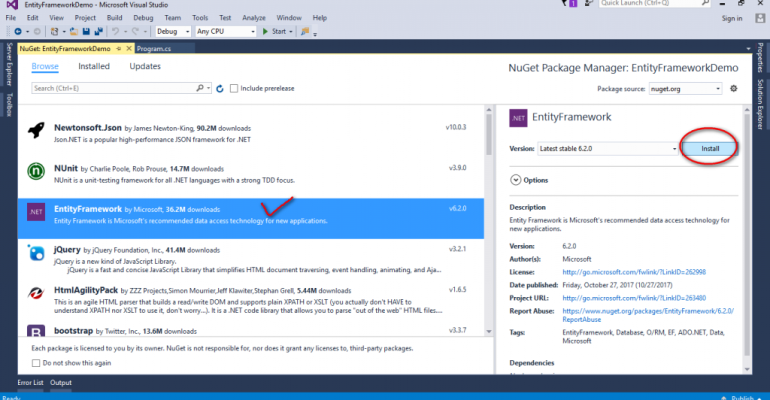Click the Newtonsoft.Json rocket package icon
The height and width of the screenshot is (400, 770).
pos(36,130)
